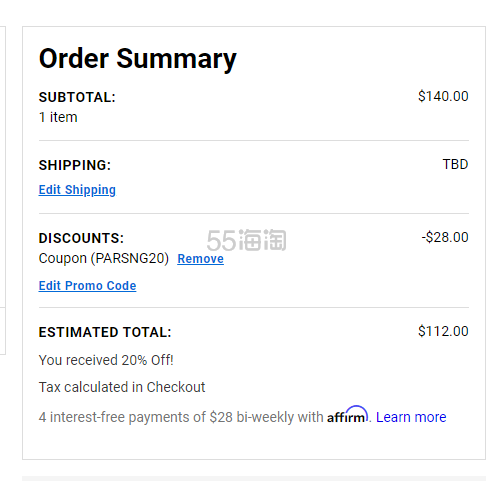Click the "You received 20% Off!" message
Screen dimensions: 494x481
(x=106, y=360)
